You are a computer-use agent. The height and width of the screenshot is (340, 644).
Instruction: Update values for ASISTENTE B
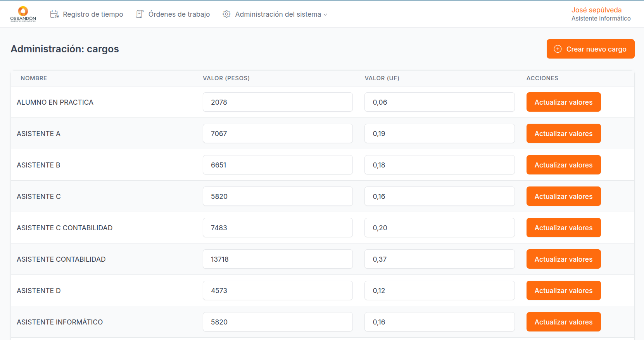(x=563, y=165)
